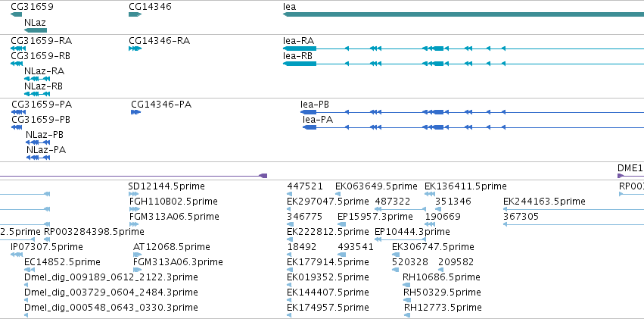This screenshot has width=644, height=319.
Task: Select EST RH12773.5prime
Action: 443,308
